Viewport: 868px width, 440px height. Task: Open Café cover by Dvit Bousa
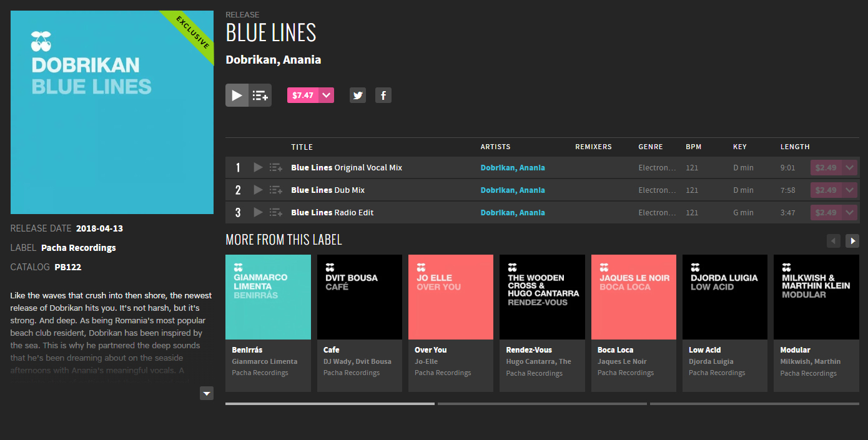pyautogui.click(x=360, y=297)
